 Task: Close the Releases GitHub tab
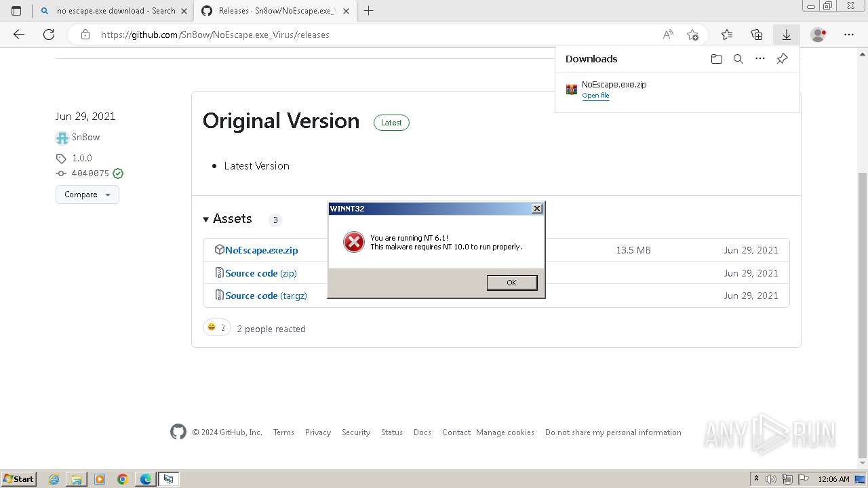[345, 11]
